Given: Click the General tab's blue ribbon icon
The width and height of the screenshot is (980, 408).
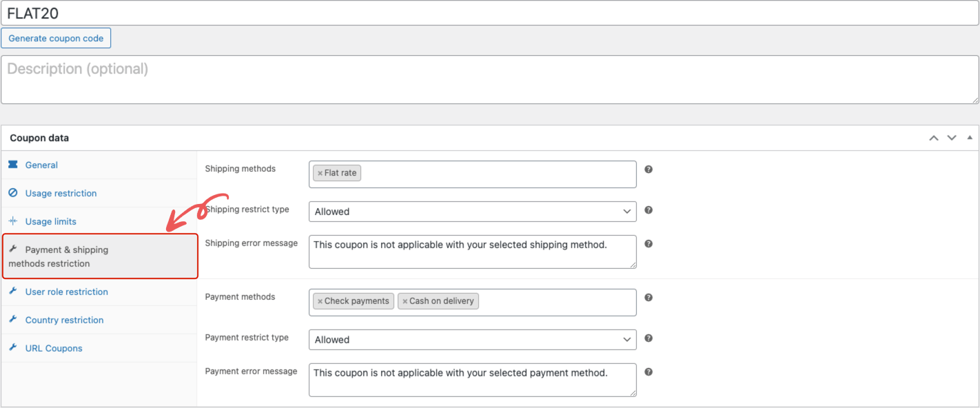Looking at the screenshot, I should (12, 164).
